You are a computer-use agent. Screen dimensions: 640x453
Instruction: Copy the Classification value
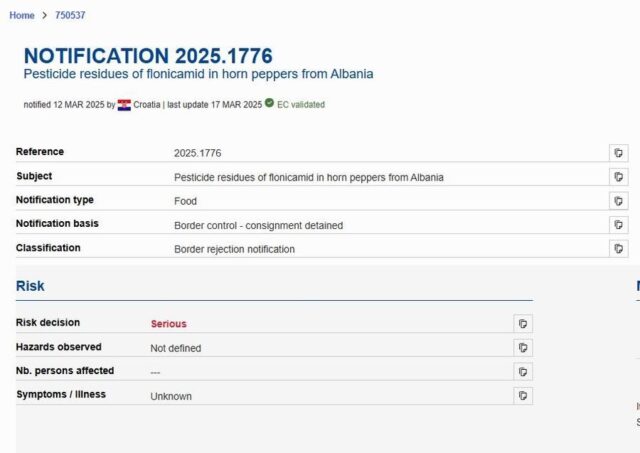(x=619, y=248)
